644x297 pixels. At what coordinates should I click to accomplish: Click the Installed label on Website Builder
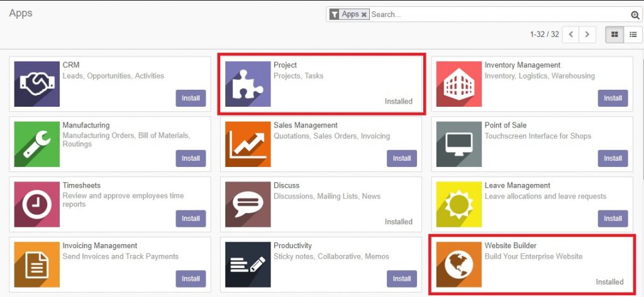609,282
